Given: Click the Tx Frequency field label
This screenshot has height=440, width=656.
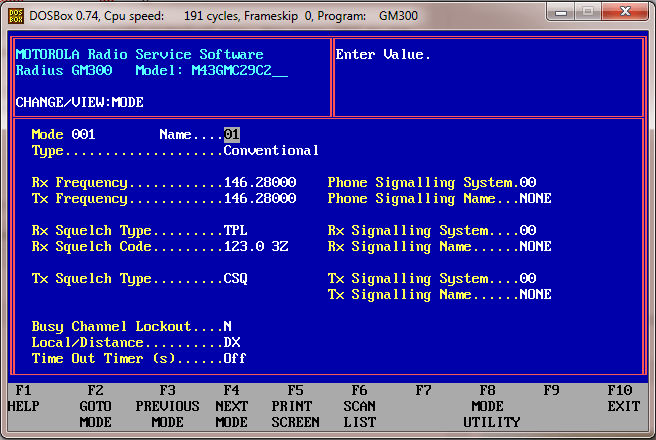Looking at the screenshot, I should click(79, 199).
